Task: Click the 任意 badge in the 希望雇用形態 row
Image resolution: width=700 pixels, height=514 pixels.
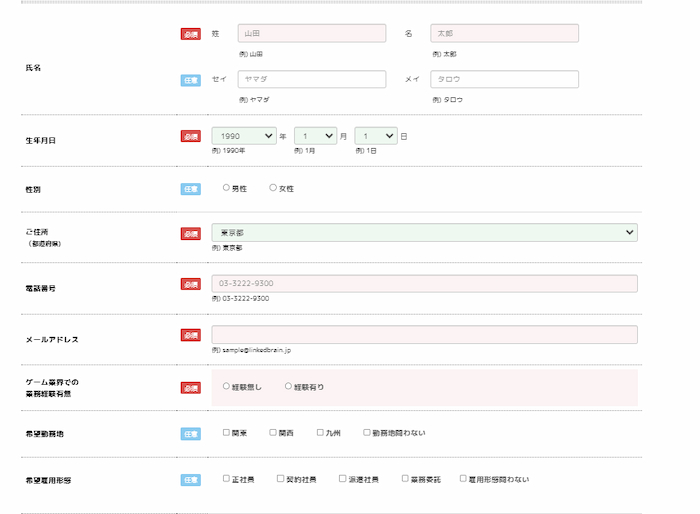Action: (x=191, y=480)
